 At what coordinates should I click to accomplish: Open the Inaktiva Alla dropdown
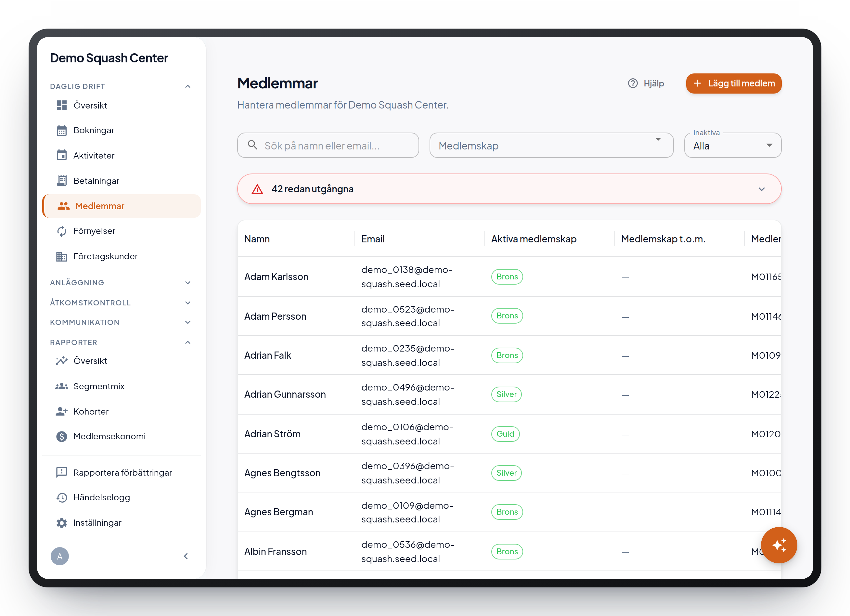(x=733, y=145)
